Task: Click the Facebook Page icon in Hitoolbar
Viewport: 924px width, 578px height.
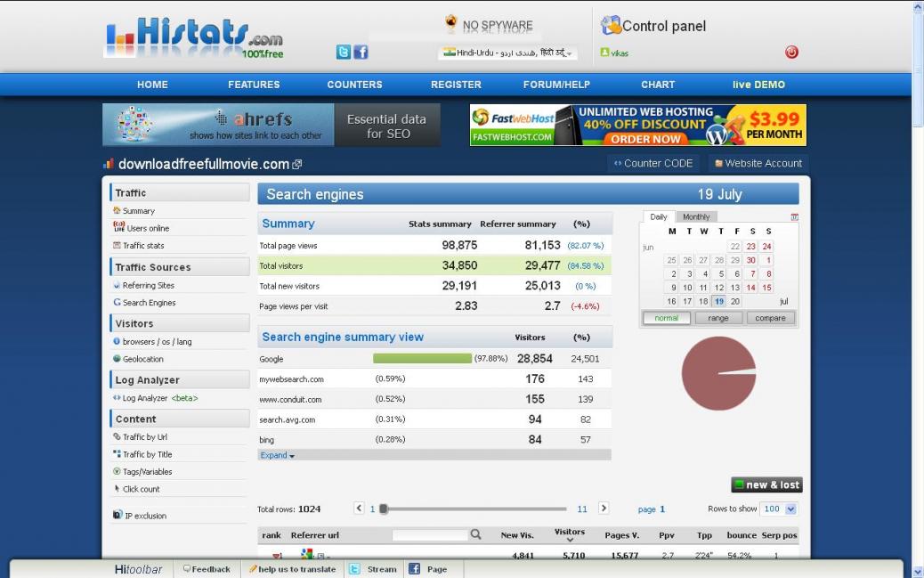Action: (414, 569)
